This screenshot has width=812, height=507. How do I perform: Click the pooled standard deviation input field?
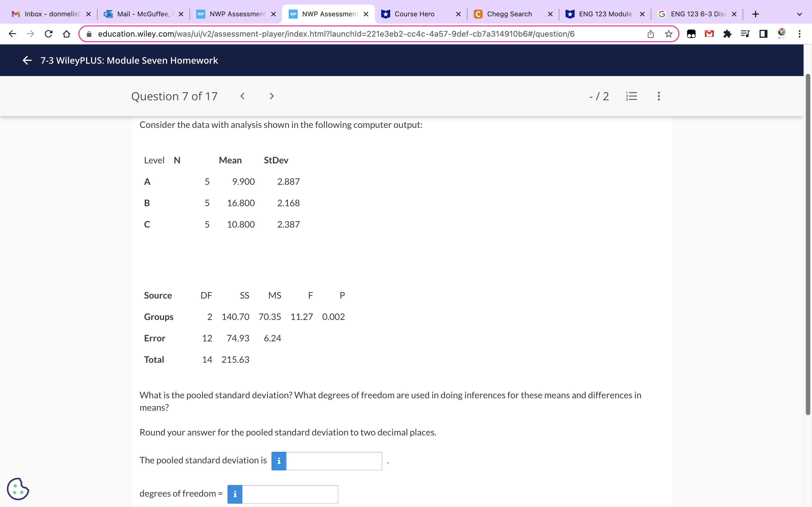[x=334, y=461]
